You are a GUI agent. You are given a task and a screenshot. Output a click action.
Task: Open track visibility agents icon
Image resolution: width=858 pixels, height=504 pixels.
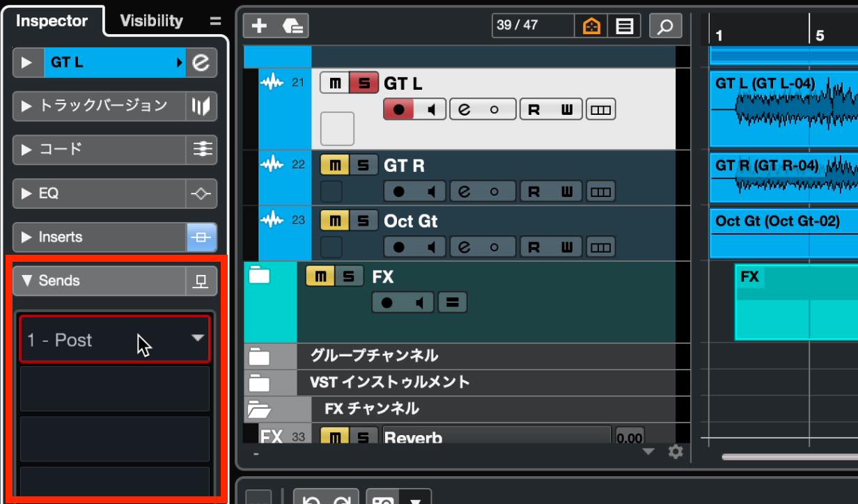click(x=591, y=26)
